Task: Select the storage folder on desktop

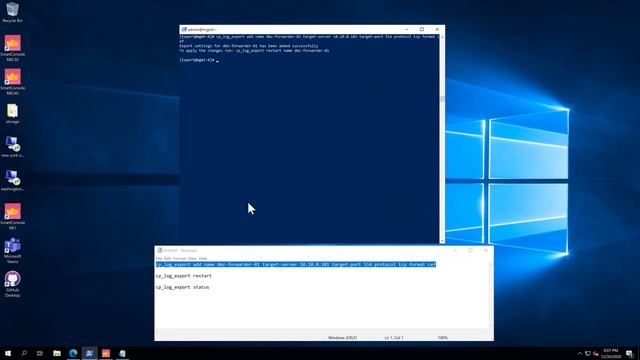Action: coord(12,113)
